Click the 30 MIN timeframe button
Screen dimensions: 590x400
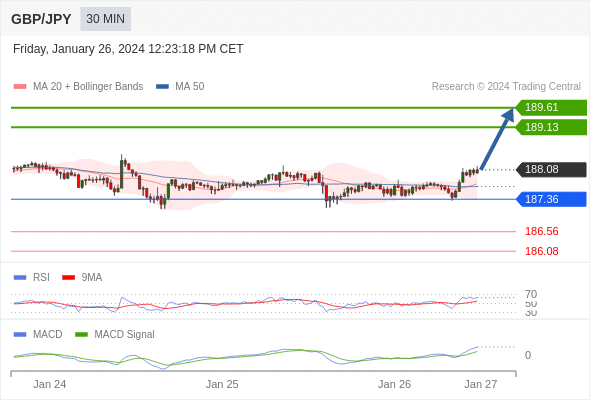click(105, 18)
